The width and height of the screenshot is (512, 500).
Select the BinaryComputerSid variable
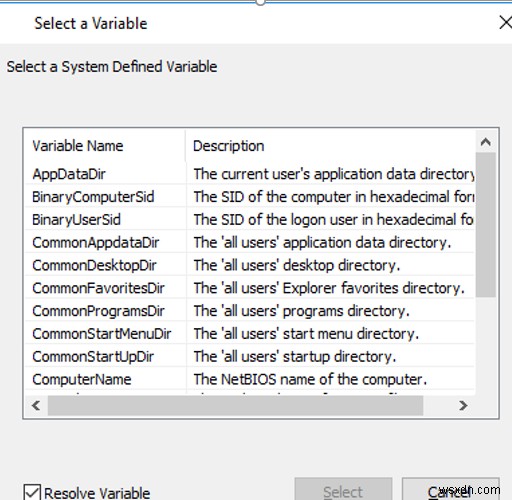click(x=250, y=197)
